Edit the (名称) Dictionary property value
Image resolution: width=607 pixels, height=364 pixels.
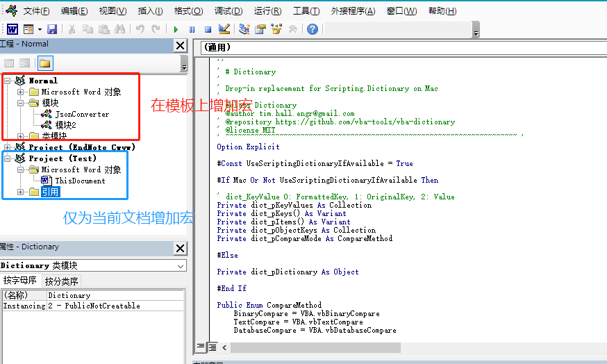tap(115, 295)
